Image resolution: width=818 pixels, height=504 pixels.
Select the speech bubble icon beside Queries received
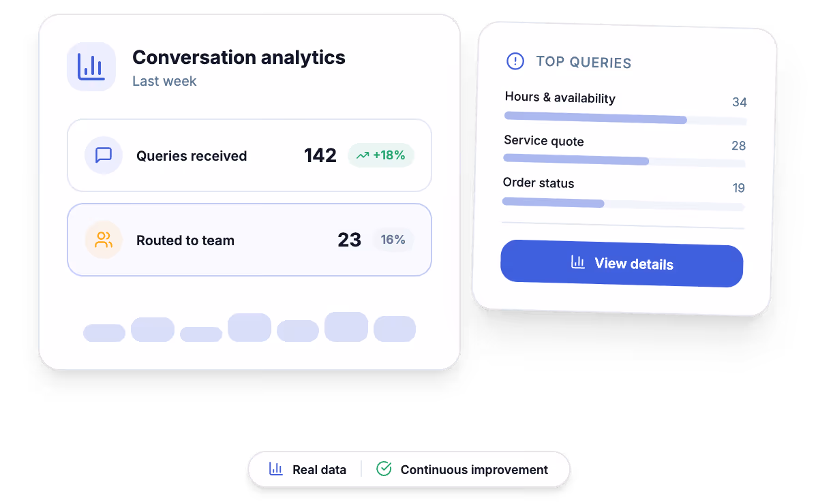click(x=103, y=155)
